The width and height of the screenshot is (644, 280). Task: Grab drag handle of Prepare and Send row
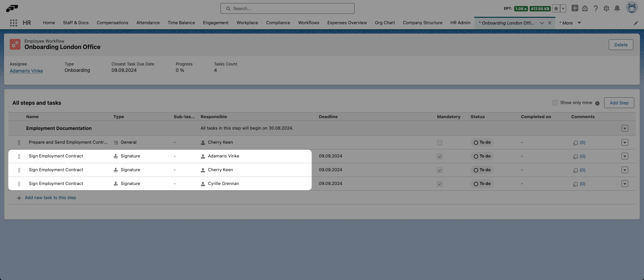19,143
